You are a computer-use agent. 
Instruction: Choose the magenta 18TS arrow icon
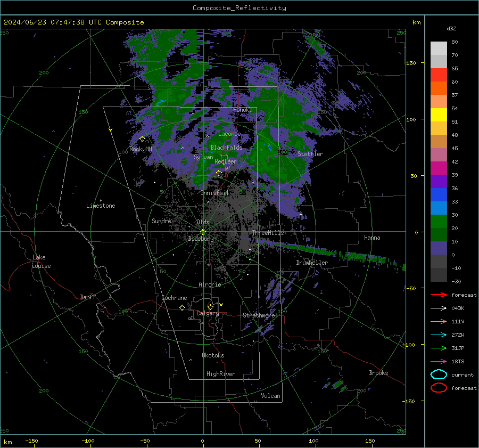(439, 362)
